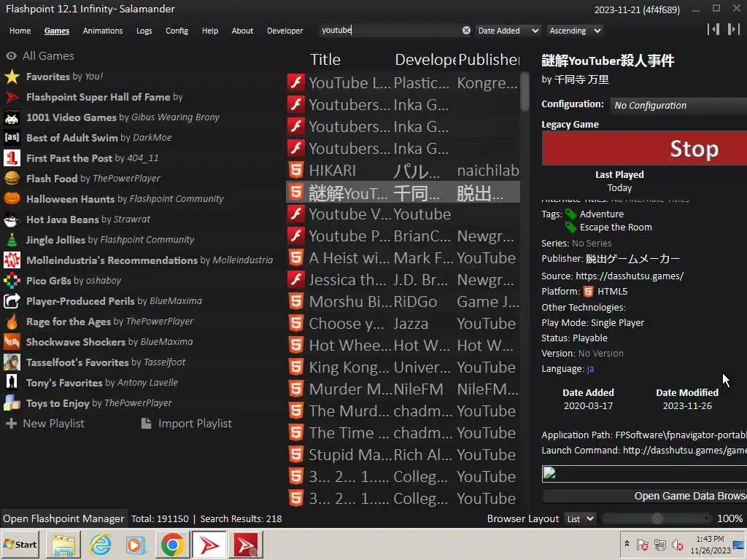Open the Windows Start button
This screenshot has width=747, height=560.
point(20,544)
